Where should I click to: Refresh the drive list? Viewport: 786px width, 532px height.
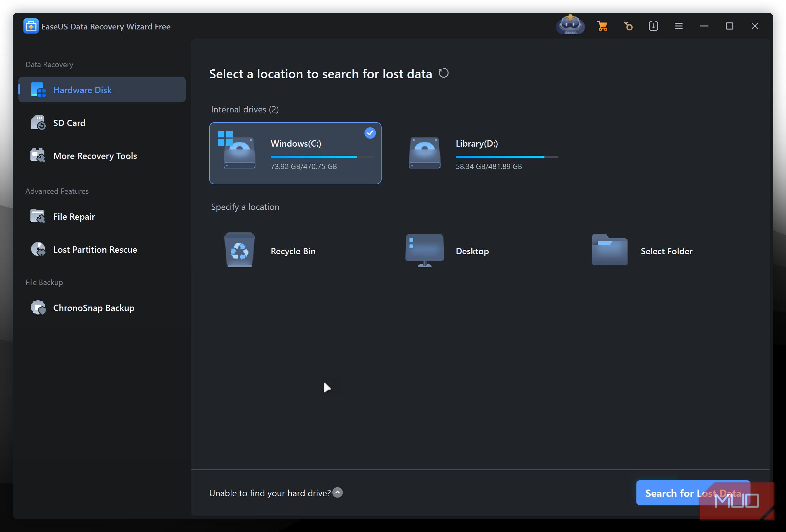click(443, 73)
